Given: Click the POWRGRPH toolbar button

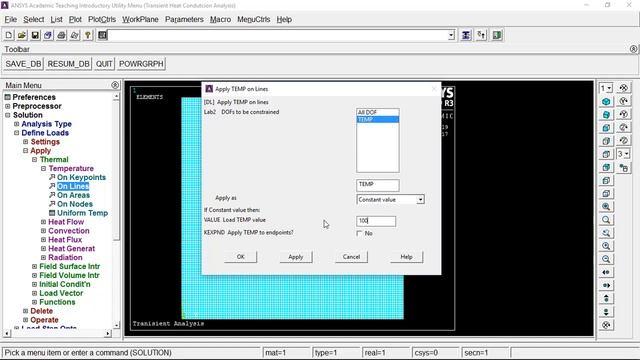Looking at the screenshot, I should [x=141, y=64].
